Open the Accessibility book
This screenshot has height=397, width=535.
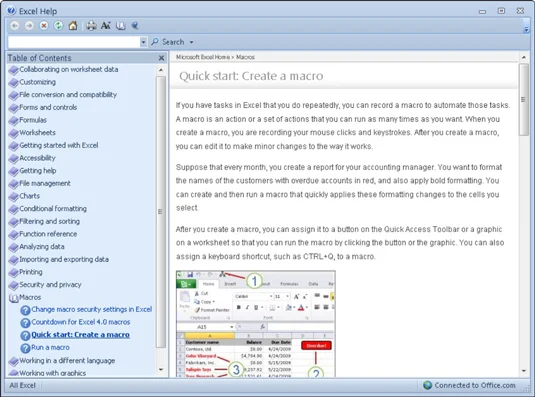tap(32, 158)
